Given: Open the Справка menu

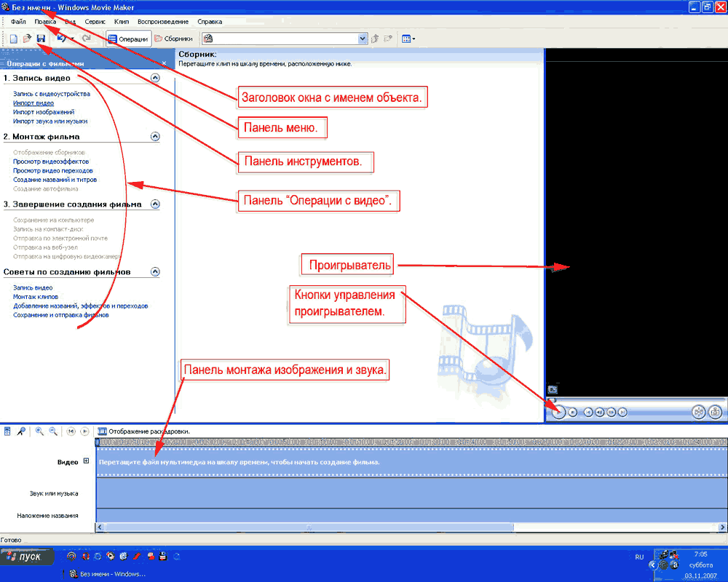Looking at the screenshot, I should pyautogui.click(x=210, y=22).
